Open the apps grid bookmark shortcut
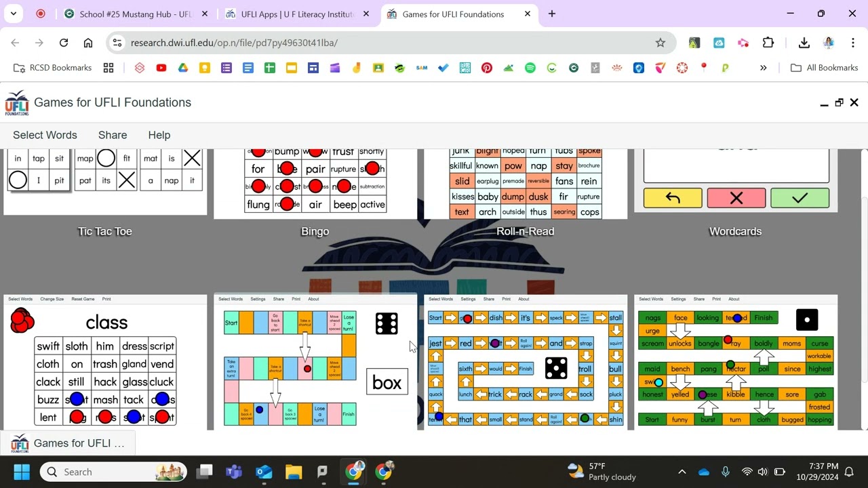The height and width of the screenshot is (488, 868). pos(108,68)
